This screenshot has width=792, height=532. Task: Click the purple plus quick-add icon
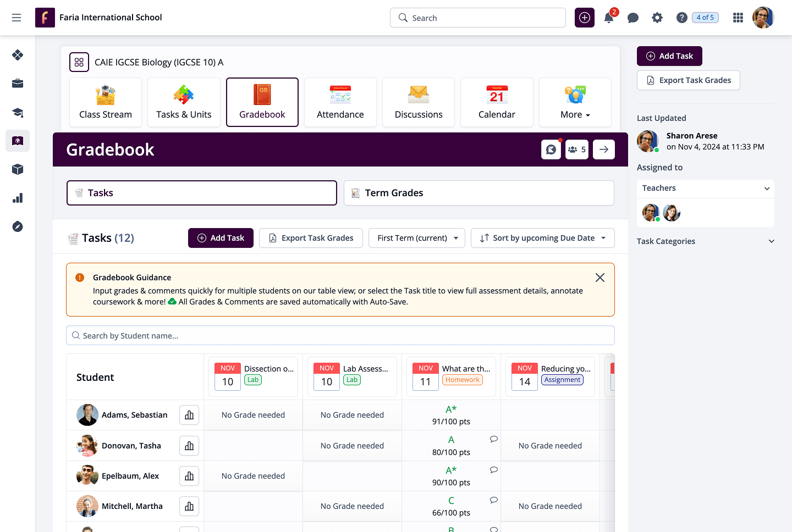pos(585,18)
